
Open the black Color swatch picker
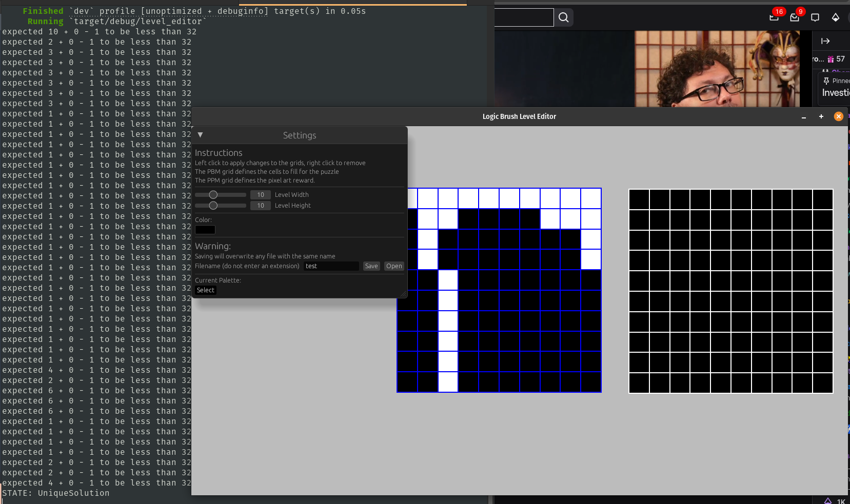(x=205, y=230)
